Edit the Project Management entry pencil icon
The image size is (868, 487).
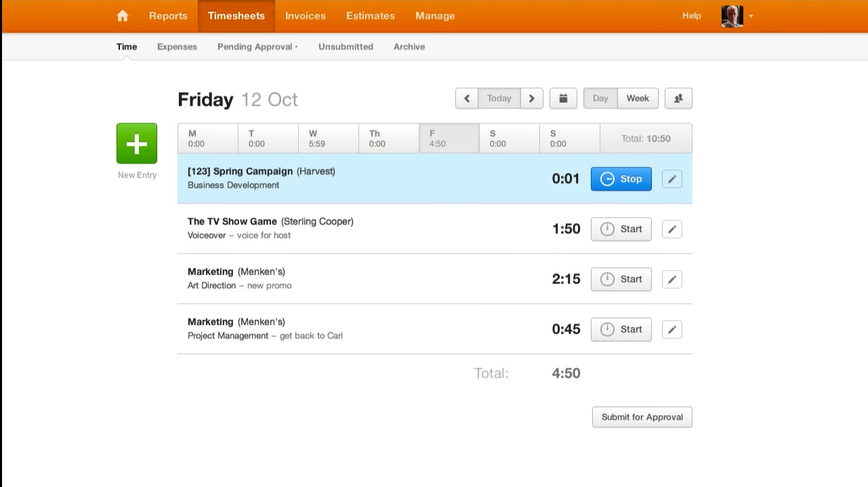tap(672, 330)
